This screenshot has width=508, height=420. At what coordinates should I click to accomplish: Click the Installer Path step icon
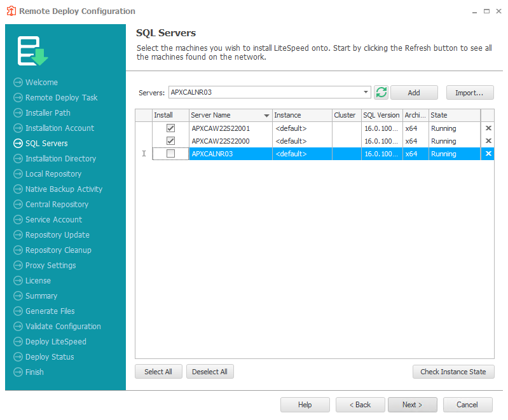click(18, 112)
